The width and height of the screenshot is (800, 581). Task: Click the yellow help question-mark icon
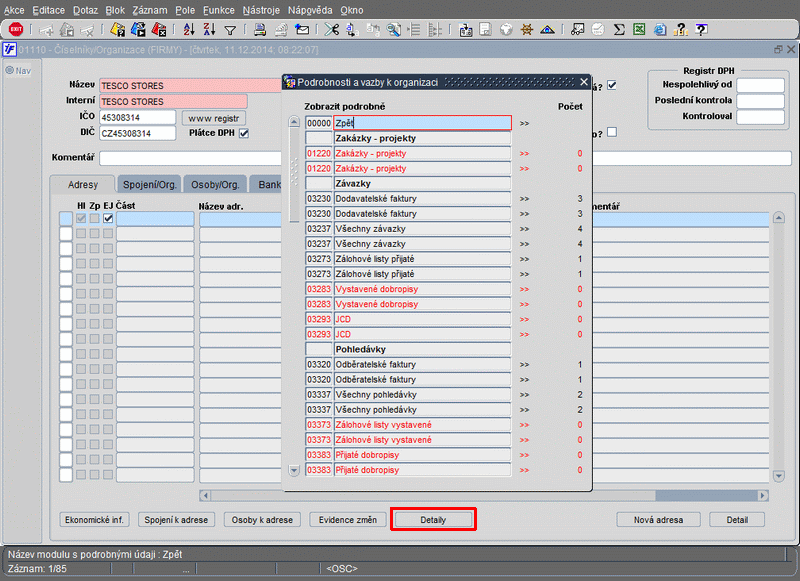pyautogui.click(x=681, y=30)
